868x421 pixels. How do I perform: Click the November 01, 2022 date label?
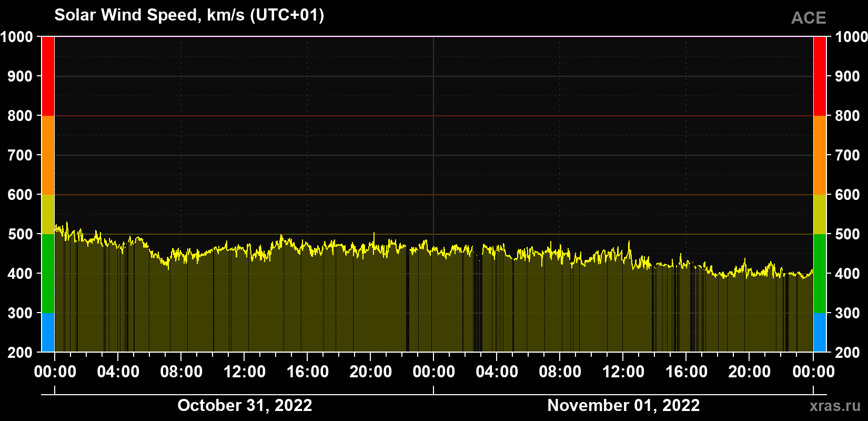tap(623, 405)
